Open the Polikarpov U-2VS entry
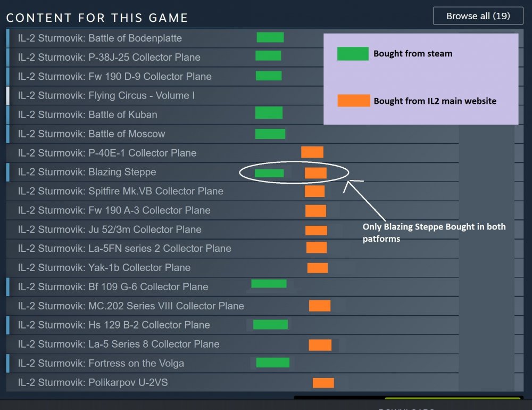This screenshot has width=532, height=410. (93, 383)
